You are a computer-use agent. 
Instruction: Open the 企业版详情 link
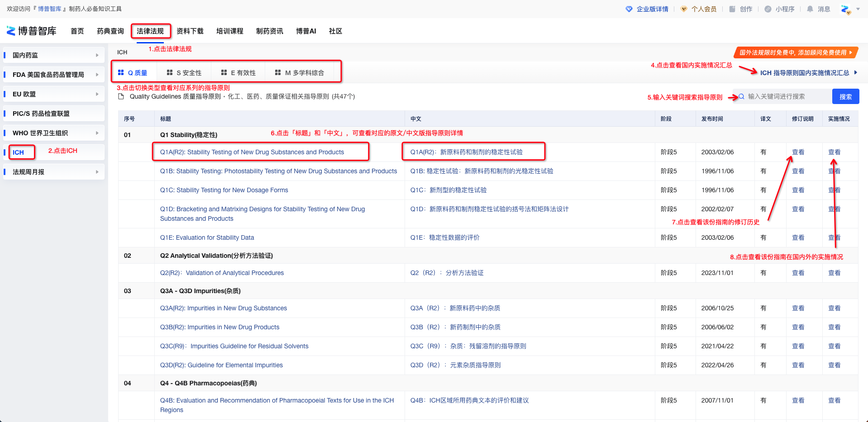pyautogui.click(x=652, y=9)
